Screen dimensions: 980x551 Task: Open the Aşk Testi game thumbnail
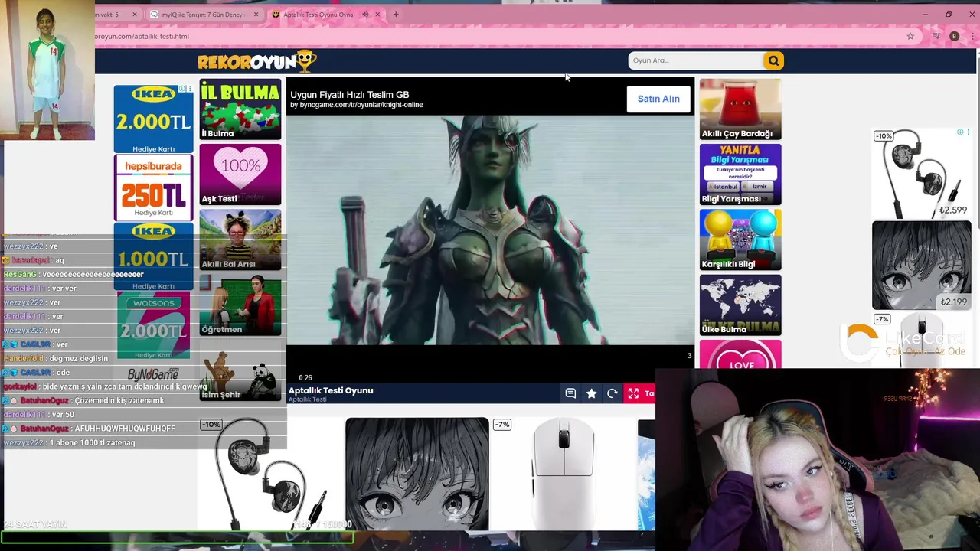(x=240, y=174)
